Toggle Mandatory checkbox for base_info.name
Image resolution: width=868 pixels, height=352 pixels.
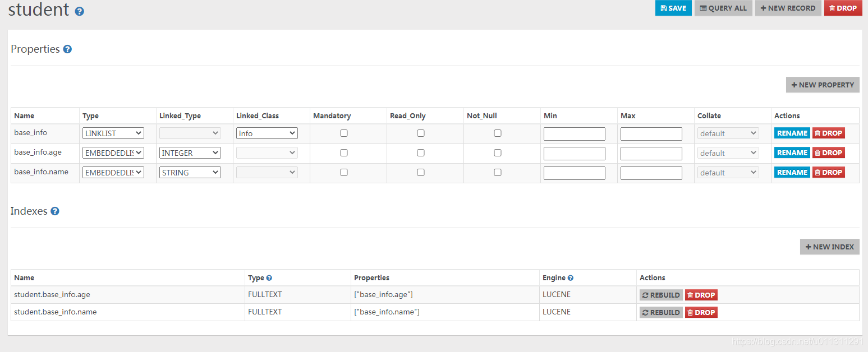344,173
